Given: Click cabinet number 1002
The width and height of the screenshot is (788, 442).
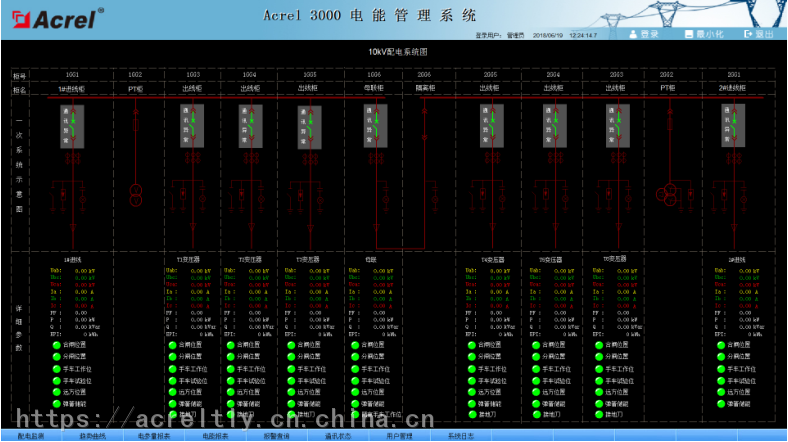Looking at the screenshot, I should pos(135,74).
